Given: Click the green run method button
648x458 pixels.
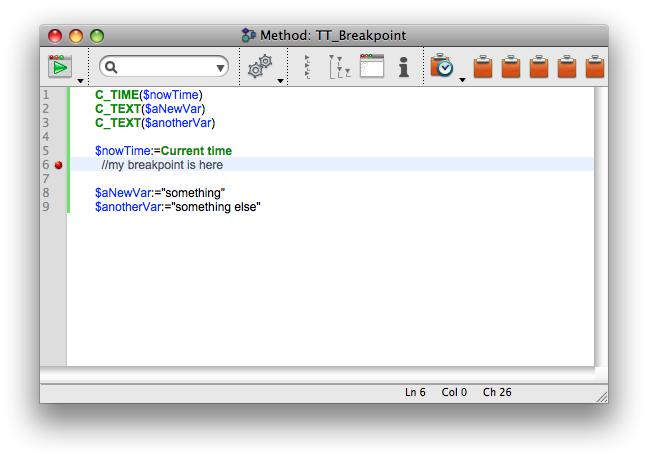Looking at the screenshot, I should [60, 67].
